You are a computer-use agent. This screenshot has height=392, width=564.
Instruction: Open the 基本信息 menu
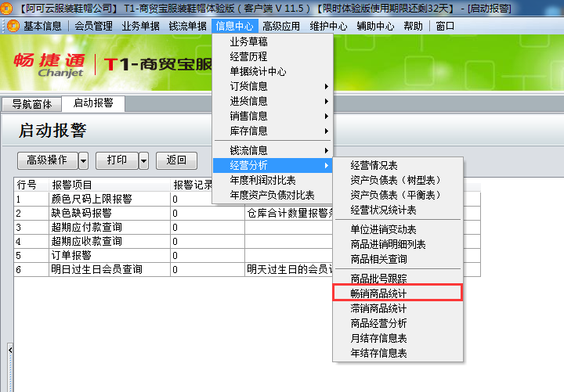(x=42, y=26)
